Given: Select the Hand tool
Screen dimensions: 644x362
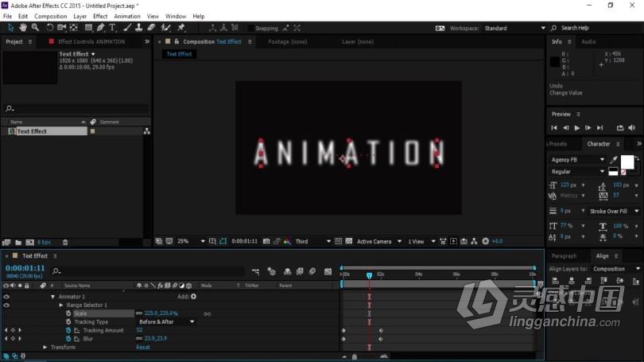Looking at the screenshot, I should pos(23,28).
